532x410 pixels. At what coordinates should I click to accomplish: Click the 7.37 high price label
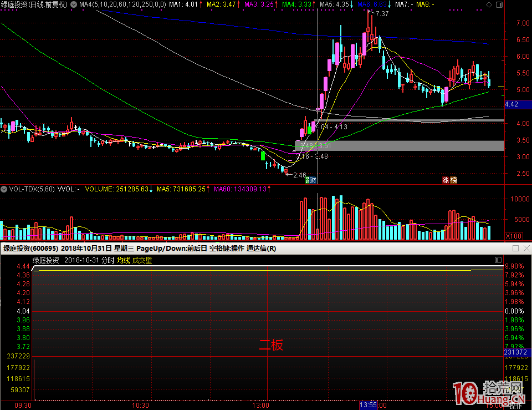[381, 13]
